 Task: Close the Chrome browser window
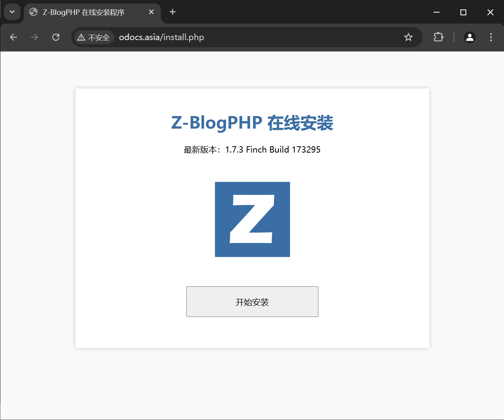pos(490,12)
